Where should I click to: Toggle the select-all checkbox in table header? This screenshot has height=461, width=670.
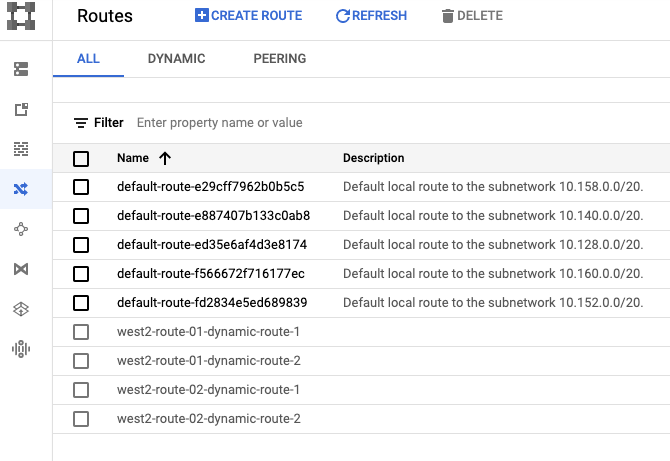[81, 158]
